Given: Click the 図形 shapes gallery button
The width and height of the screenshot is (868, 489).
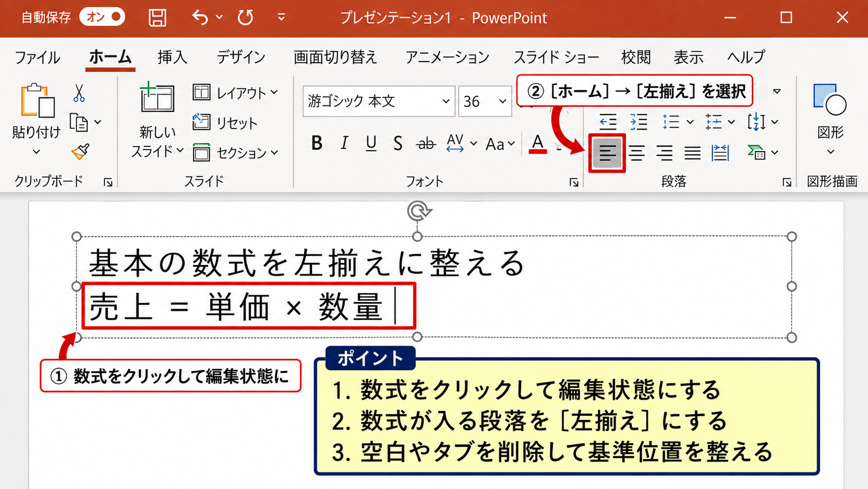Looking at the screenshot, I should 830,119.
